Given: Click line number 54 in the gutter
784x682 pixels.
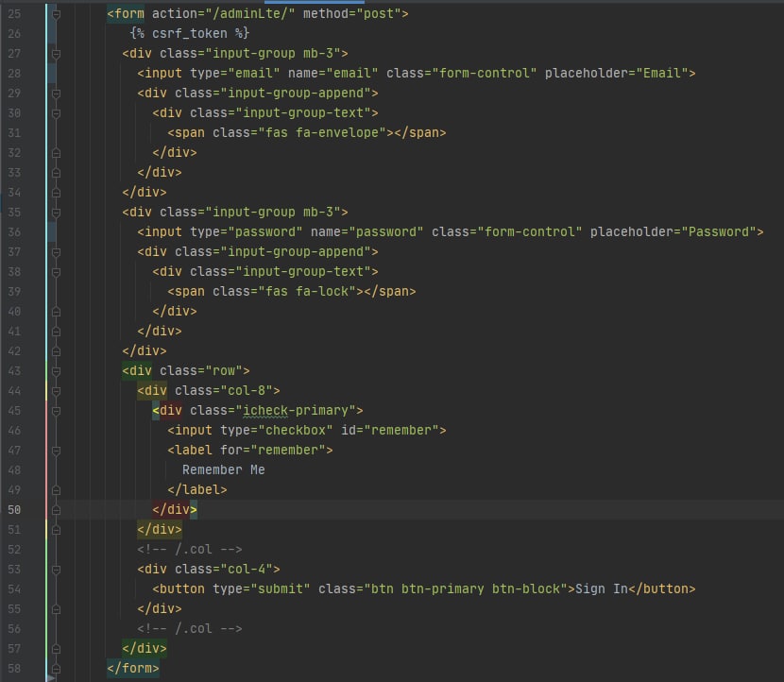Looking at the screenshot, I should click(14, 589).
